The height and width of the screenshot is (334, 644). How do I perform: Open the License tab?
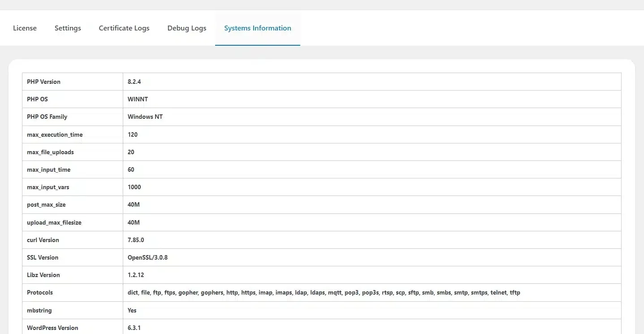click(25, 28)
